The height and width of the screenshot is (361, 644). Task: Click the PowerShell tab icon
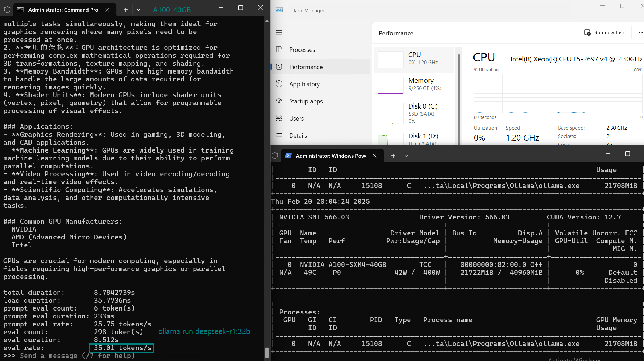[288, 156]
